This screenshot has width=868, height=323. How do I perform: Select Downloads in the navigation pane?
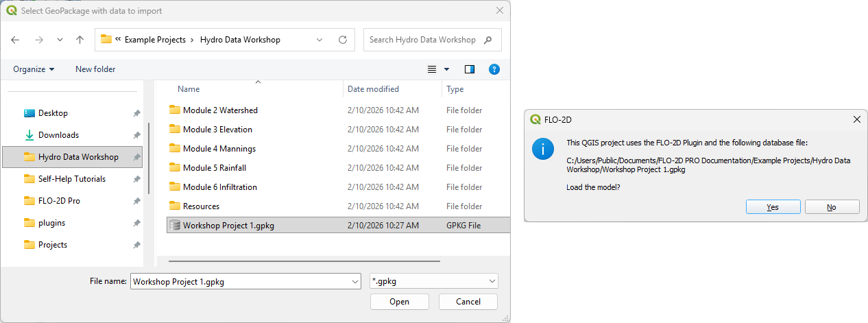pos(58,135)
